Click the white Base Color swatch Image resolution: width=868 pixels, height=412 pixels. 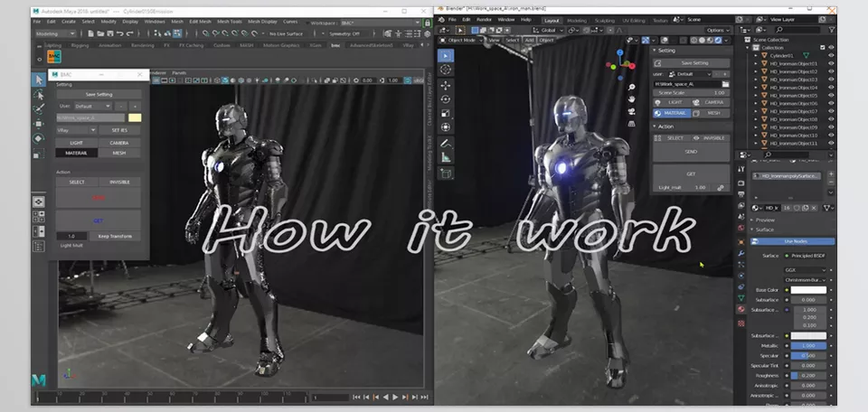(x=808, y=290)
